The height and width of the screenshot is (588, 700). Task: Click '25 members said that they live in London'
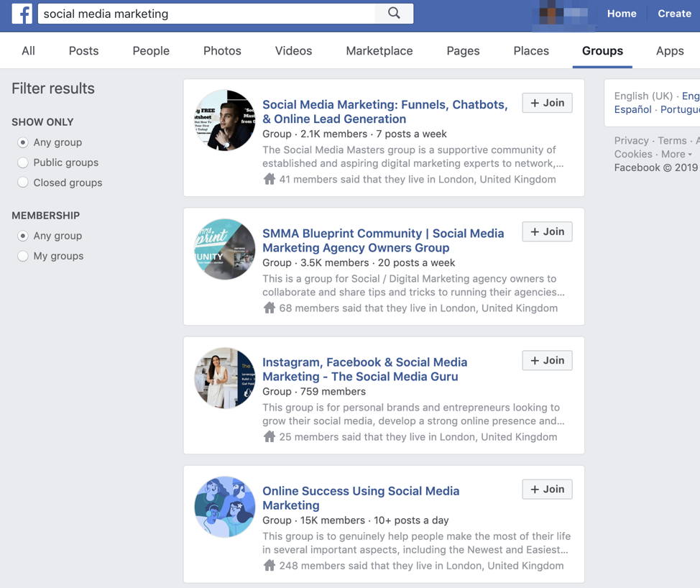418,436
